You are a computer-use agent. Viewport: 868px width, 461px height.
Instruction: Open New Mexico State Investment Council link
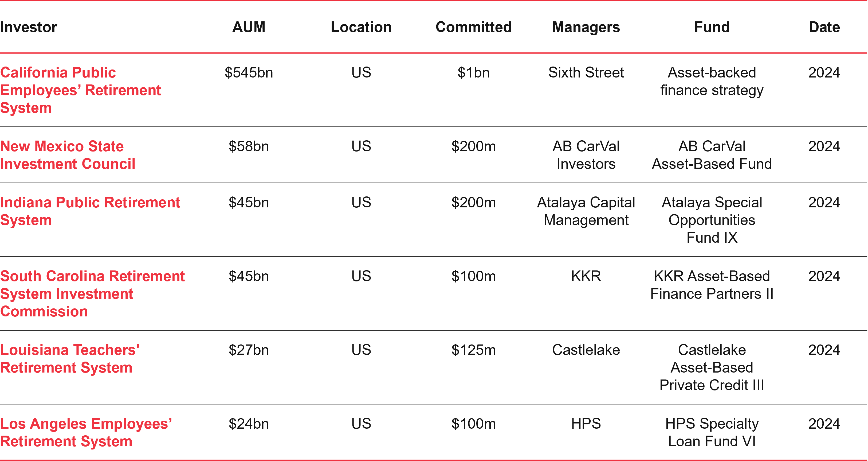pos(67,155)
